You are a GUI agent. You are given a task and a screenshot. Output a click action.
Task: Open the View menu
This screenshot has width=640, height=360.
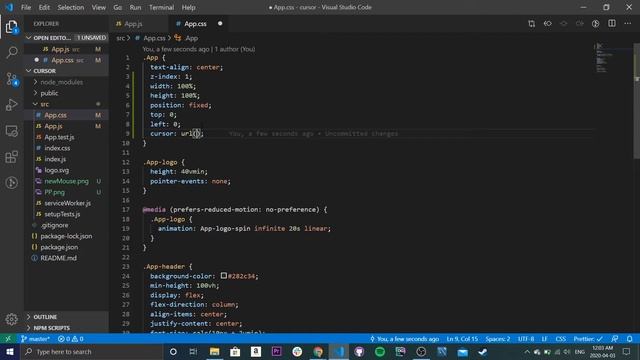pyautogui.click(x=98, y=7)
